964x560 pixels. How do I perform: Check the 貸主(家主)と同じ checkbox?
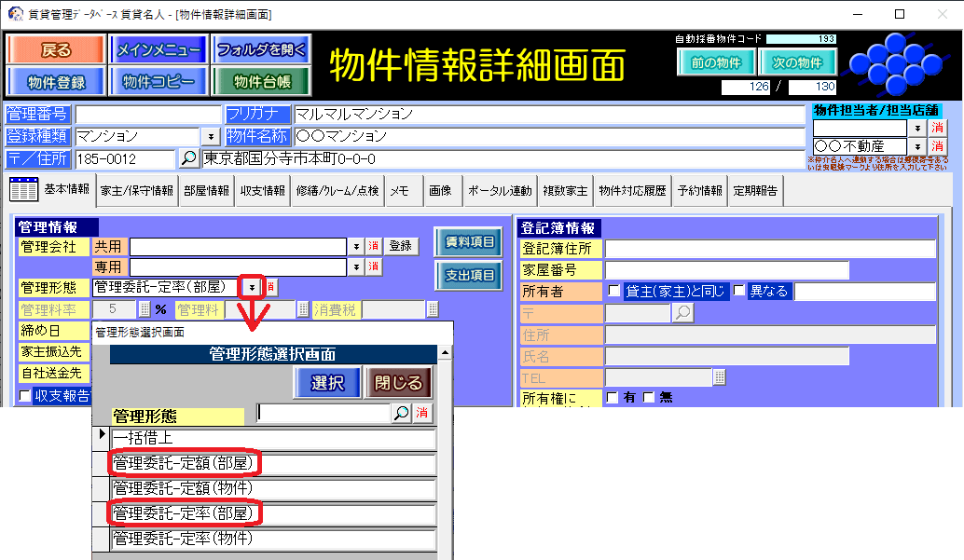click(613, 291)
